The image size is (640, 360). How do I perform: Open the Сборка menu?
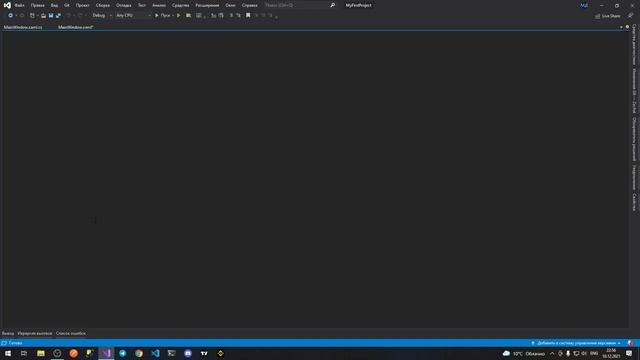click(102, 5)
